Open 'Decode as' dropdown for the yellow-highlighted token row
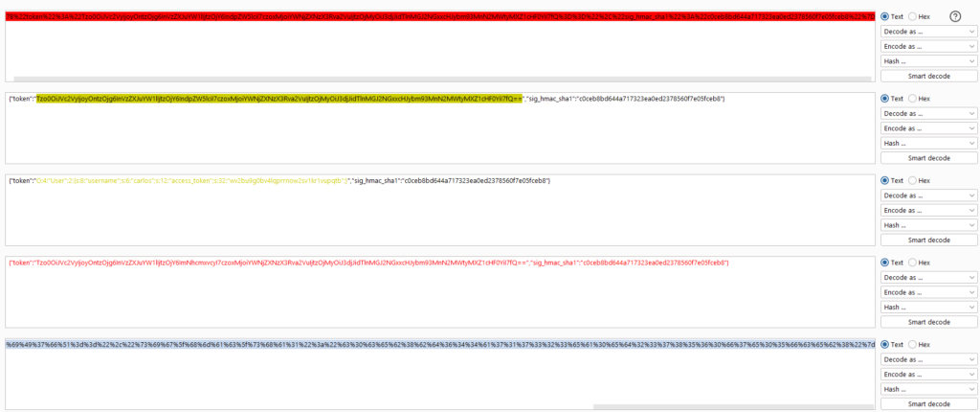 928,113
